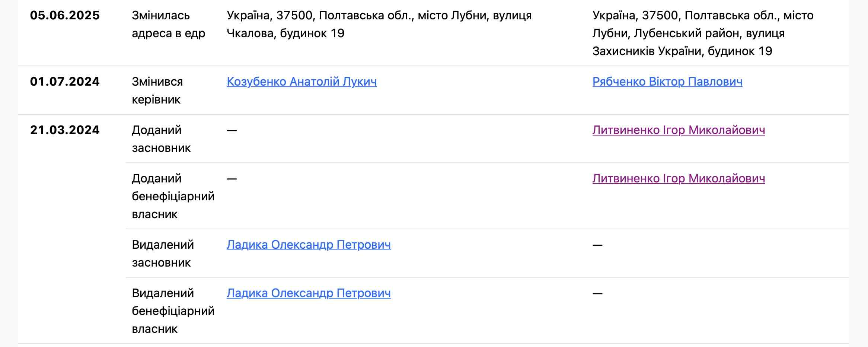Click the Доданий бенефіціарний власник label

click(x=173, y=196)
